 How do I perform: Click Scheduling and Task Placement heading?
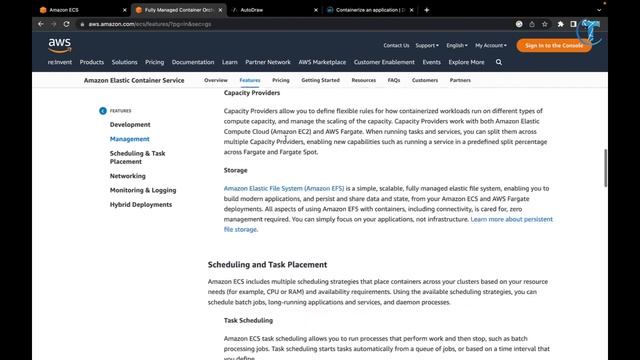[267, 264]
